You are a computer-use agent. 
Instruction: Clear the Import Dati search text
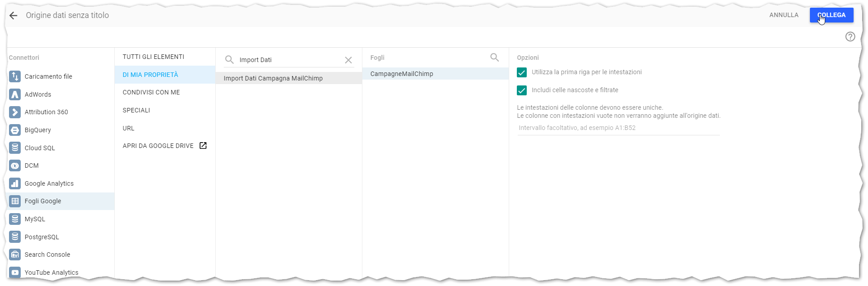[348, 60]
